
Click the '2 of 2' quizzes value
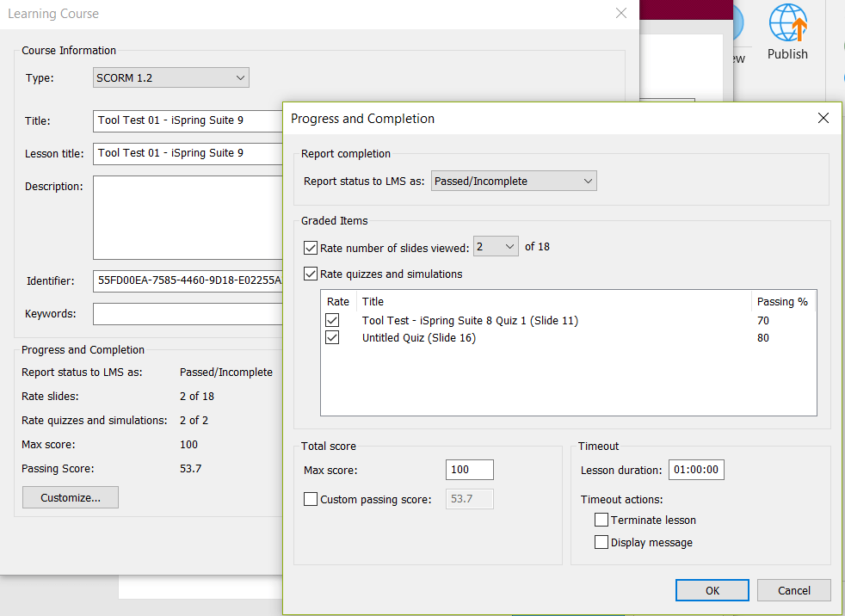click(194, 421)
